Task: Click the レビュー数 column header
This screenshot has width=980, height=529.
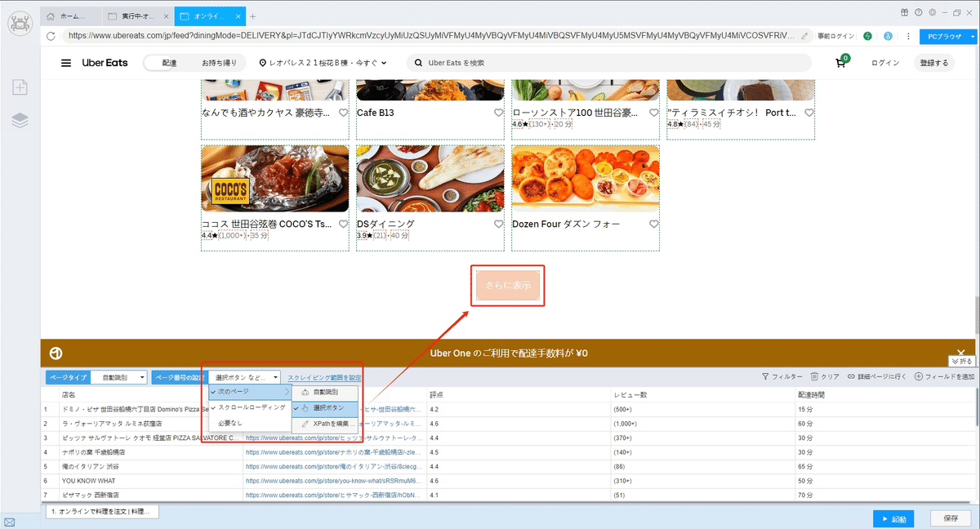Action: [x=702, y=394]
